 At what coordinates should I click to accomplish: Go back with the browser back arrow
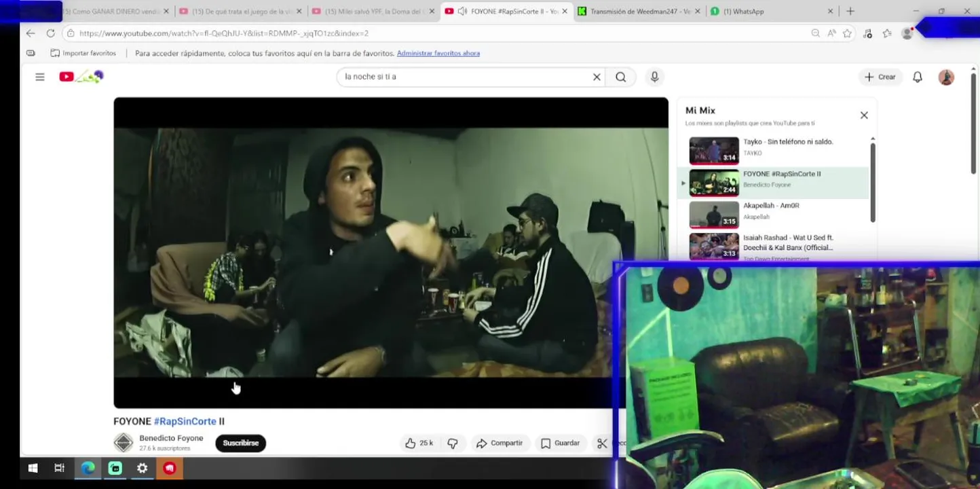tap(31, 33)
